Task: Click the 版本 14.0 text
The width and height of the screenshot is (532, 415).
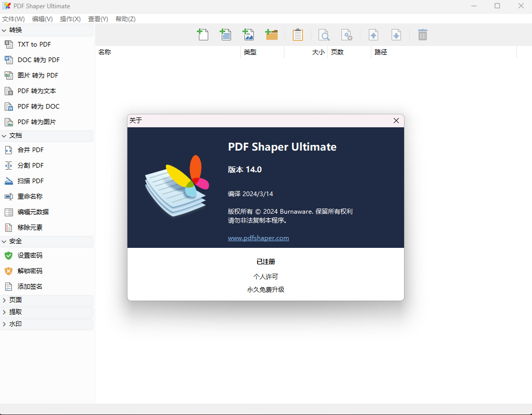Action: point(245,170)
